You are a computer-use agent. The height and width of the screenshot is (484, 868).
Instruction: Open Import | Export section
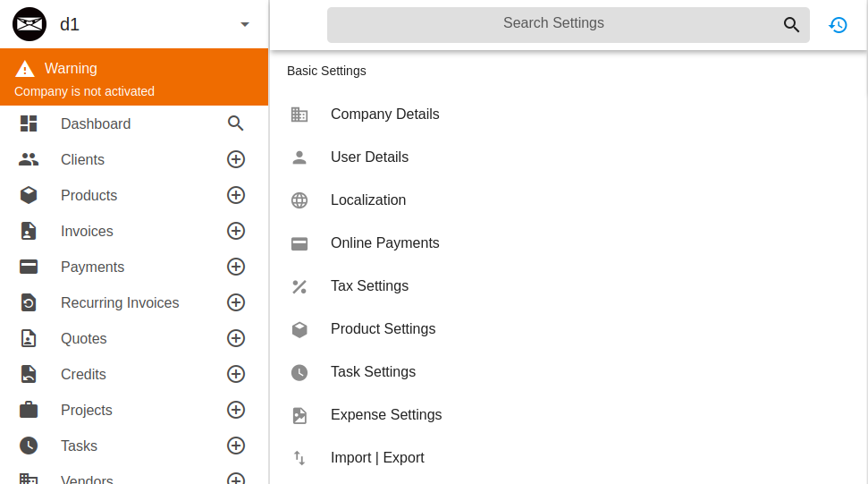point(377,458)
